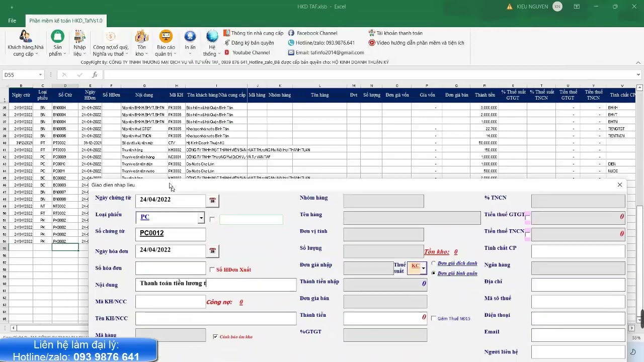644x362 pixels.
Task: Click the account warning icon near KIEU NGUYEN
Action: pos(510,7)
